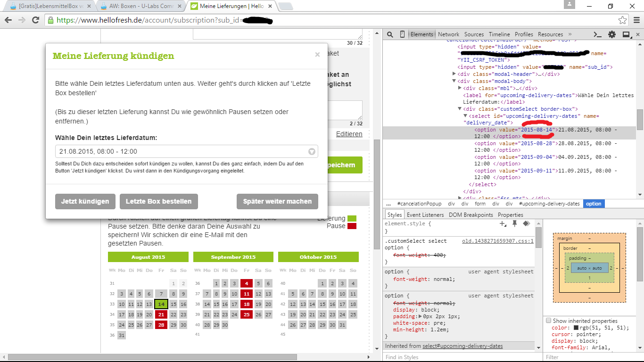Click the Letzte Box bestellen button
644x362 pixels.
coord(159,201)
